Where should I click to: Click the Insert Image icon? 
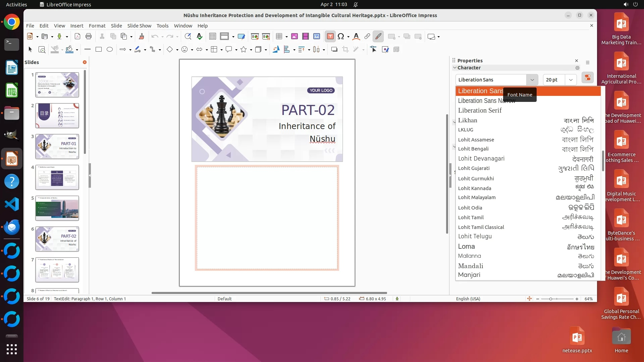(294, 37)
